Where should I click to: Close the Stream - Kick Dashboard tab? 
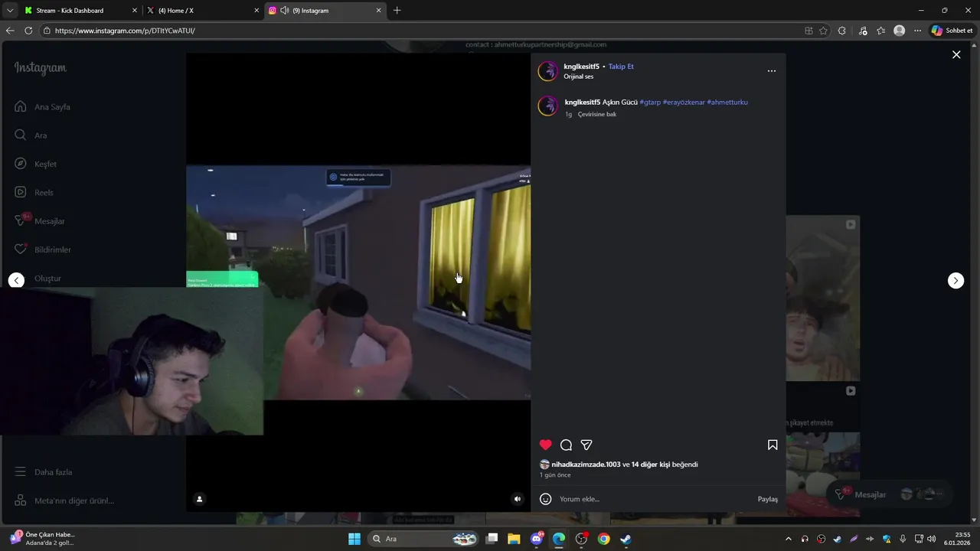pos(135,11)
